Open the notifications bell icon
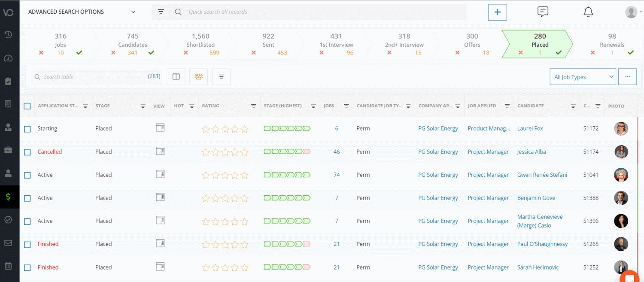This screenshot has width=644, height=282. click(x=588, y=12)
